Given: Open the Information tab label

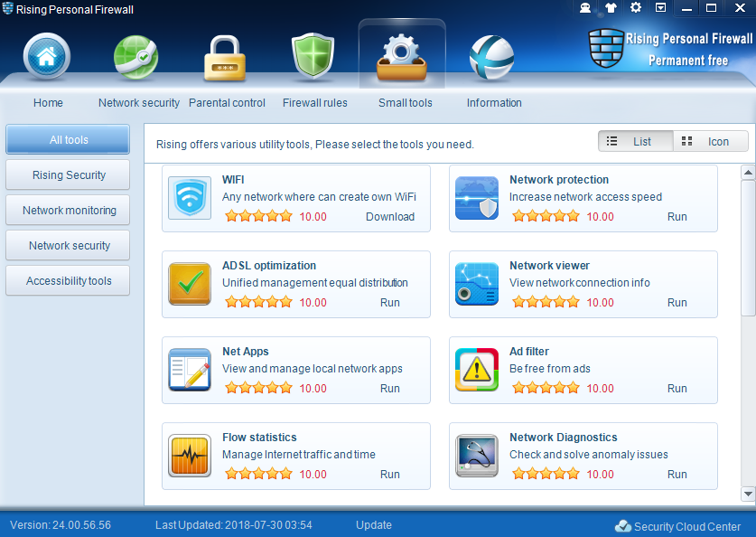Looking at the screenshot, I should click(494, 103).
